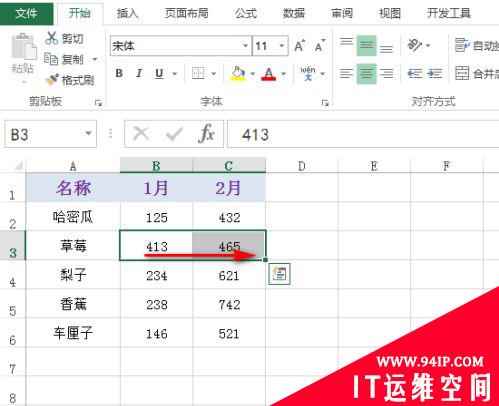
Task: Open the font size dropdown
Action: [282, 45]
